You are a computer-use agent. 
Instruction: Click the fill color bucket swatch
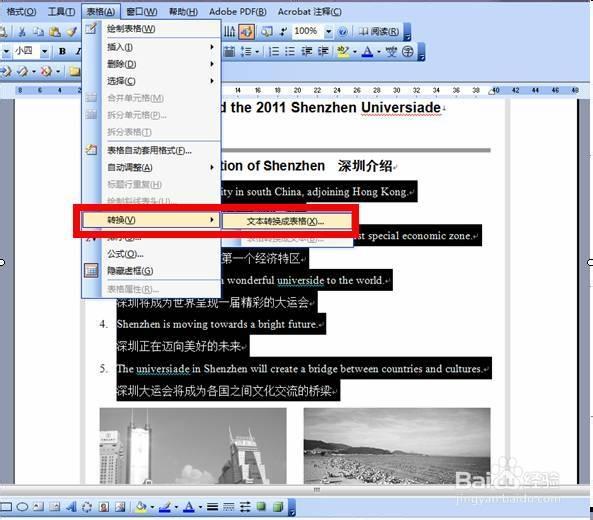pos(141,507)
